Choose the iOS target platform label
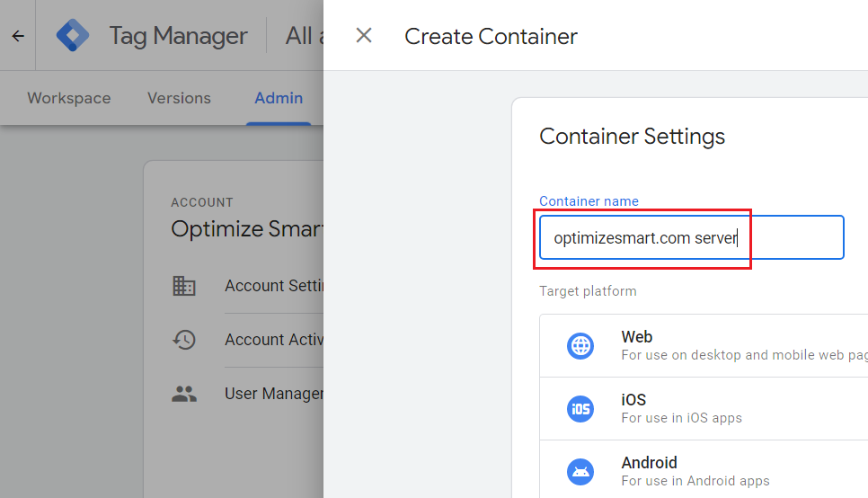The height and width of the screenshot is (498, 868). point(633,400)
